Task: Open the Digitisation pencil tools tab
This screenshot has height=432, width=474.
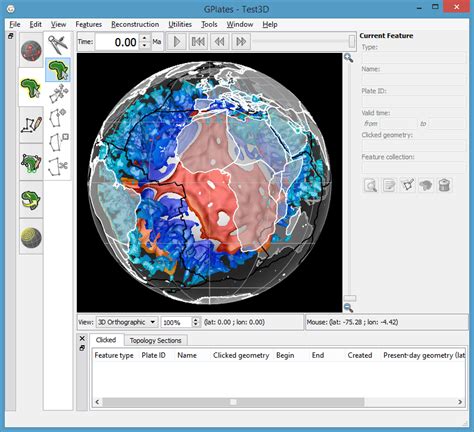Action: (31, 125)
